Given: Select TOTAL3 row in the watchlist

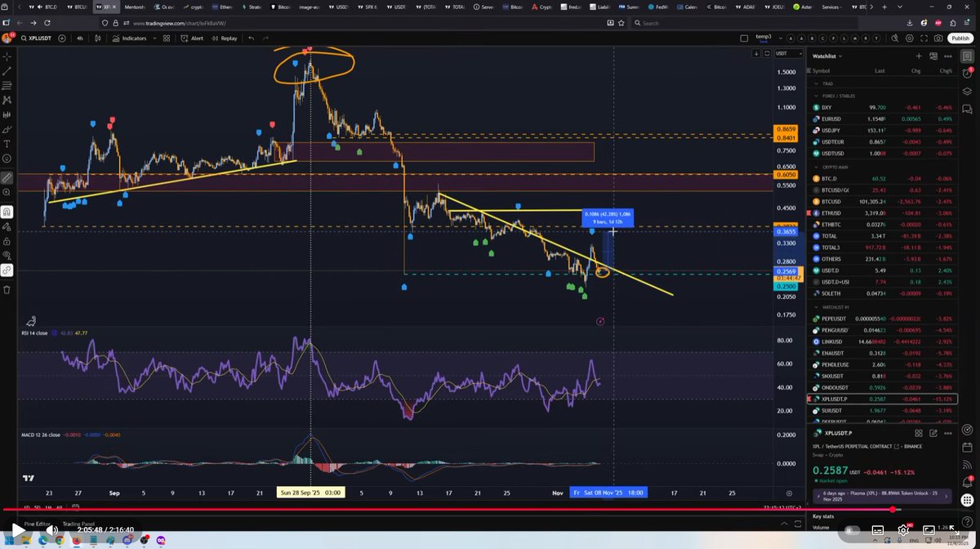Looking at the screenshot, I should click(x=884, y=247).
